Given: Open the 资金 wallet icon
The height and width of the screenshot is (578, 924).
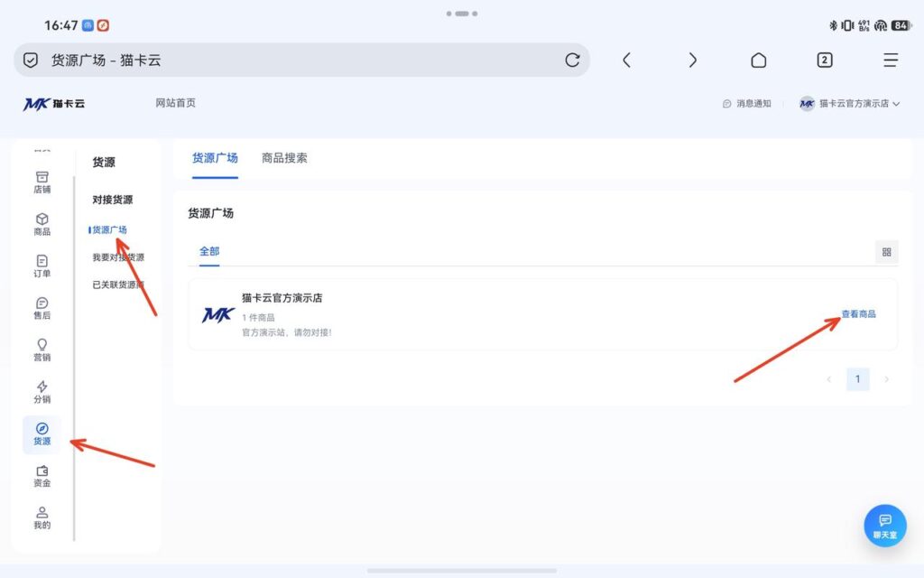Looking at the screenshot, I should tap(42, 476).
